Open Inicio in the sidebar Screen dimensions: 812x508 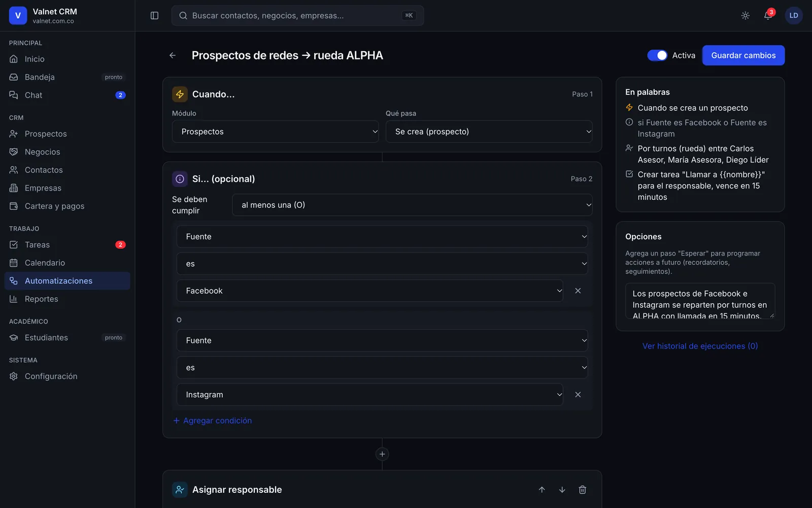67,59
